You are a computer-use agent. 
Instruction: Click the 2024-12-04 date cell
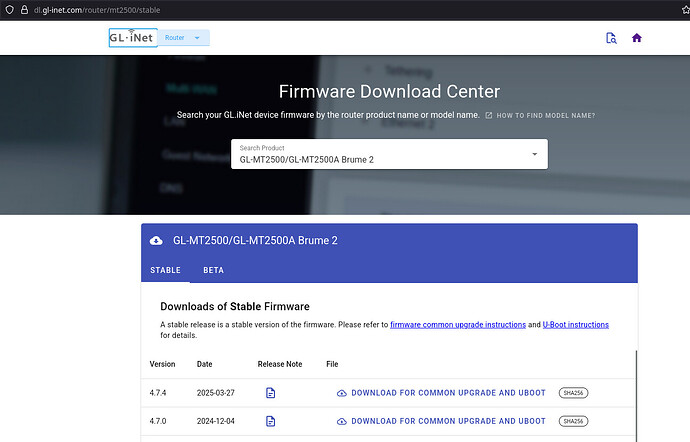[216, 421]
